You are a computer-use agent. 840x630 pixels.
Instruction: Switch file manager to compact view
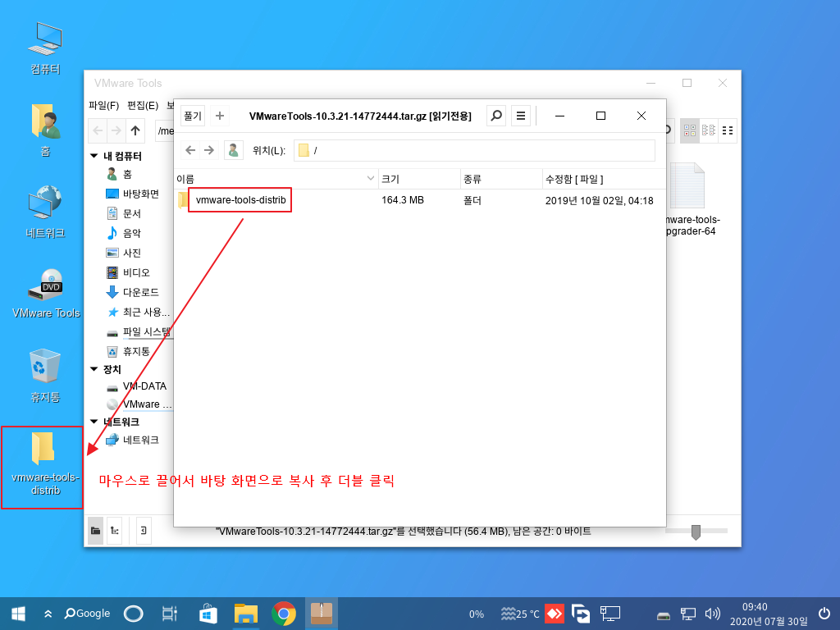708,130
